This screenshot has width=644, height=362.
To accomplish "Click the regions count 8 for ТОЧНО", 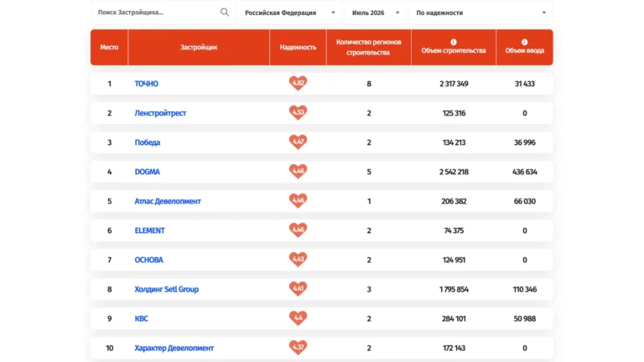I will coord(369,84).
